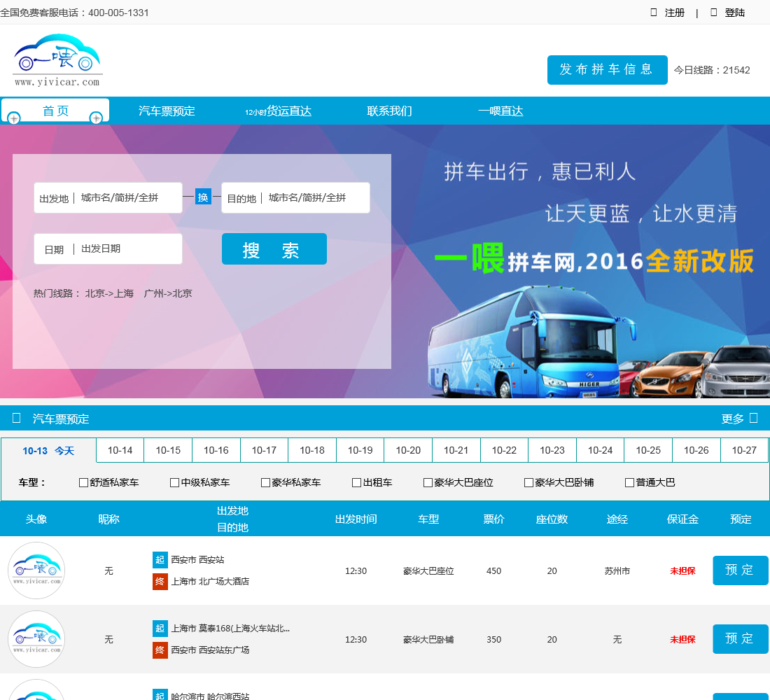The height and width of the screenshot is (700, 770).
Task: Select the 10-17 date tab
Action: [264, 450]
